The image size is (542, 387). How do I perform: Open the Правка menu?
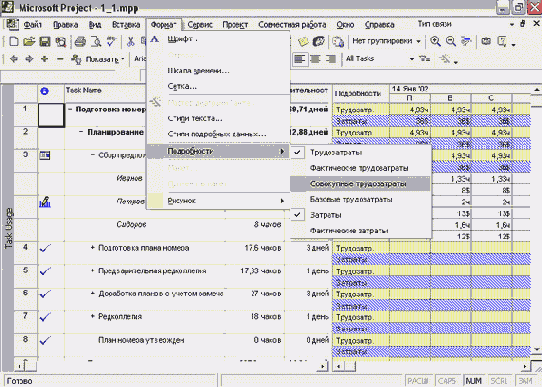click(x=65, y=25)
